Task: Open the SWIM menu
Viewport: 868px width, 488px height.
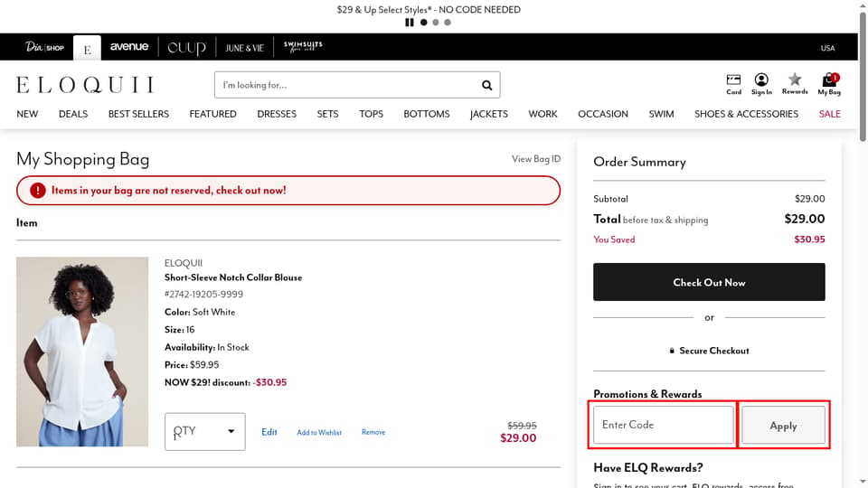Action: (661, 114)
